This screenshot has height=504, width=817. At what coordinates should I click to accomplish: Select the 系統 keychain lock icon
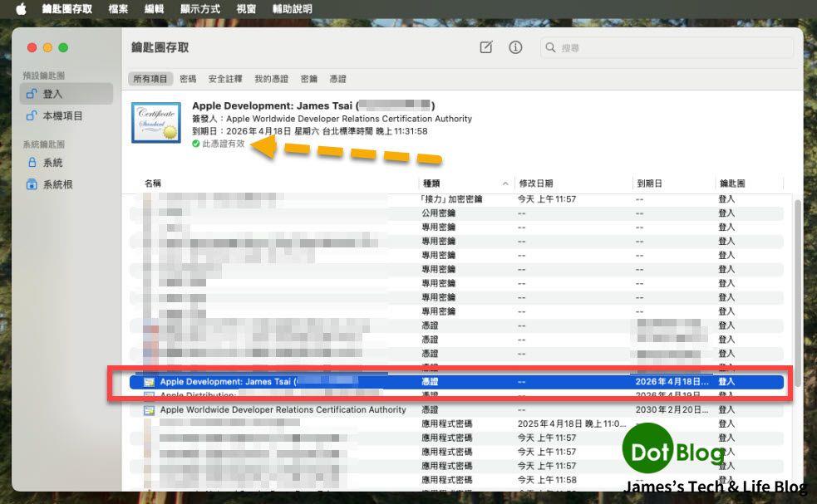click(32, 163)
